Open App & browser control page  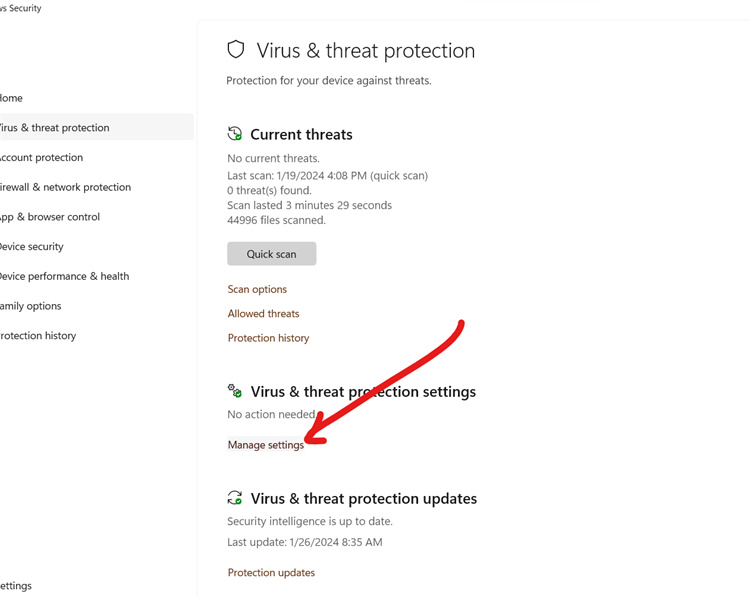[x=50, y=217]
